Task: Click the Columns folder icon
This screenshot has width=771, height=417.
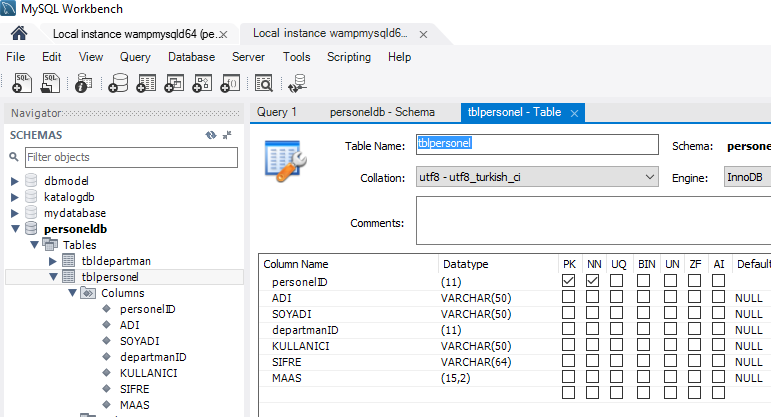Action: pos(88,293)
